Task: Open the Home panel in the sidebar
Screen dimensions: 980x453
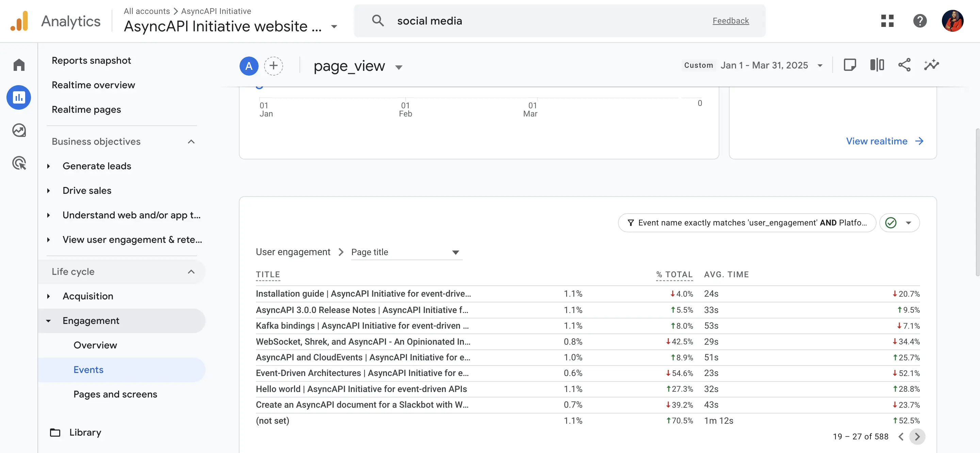Action: [19, 65]
